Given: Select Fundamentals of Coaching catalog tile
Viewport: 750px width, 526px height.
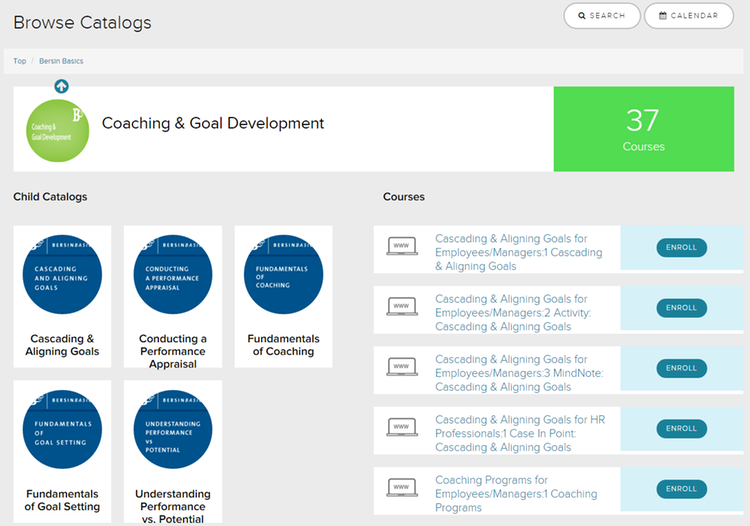Looking at the screenshot, I should tap(283, 295).
